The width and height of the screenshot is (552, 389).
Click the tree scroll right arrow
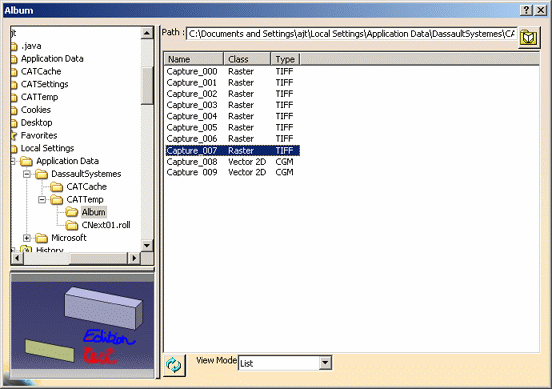(134, 258)
